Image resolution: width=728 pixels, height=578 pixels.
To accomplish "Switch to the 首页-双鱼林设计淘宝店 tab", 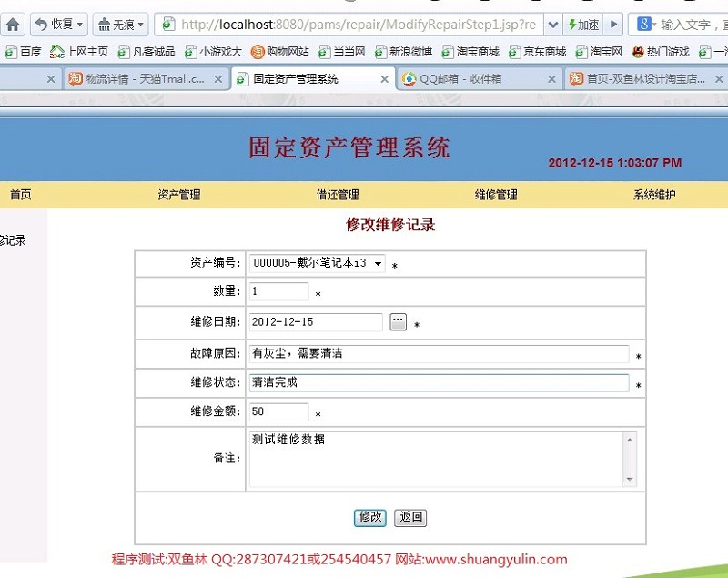I will [645, 79].
